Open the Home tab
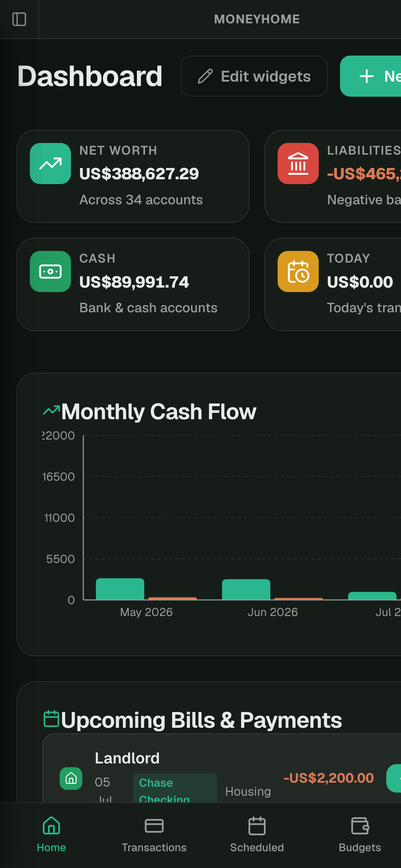The image size is (401, 868). [x=51, y=834]
